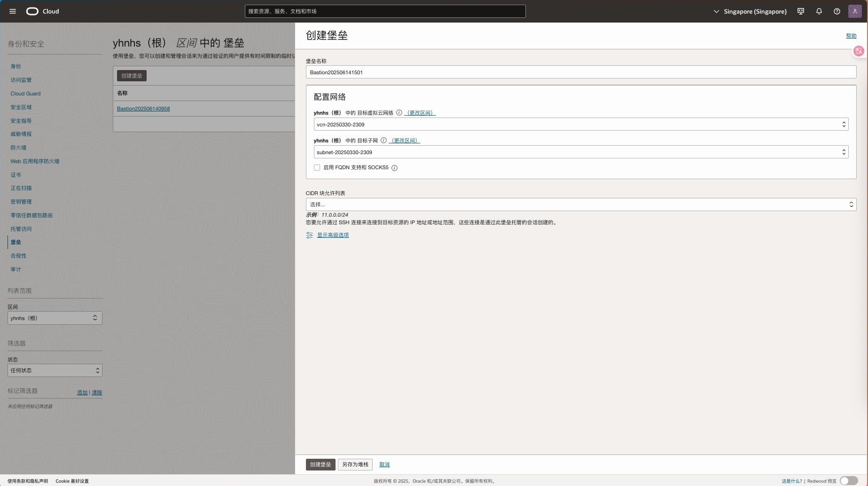Open the region selector Singapore dropdown
868x486 pixels.
coord(750,11)
